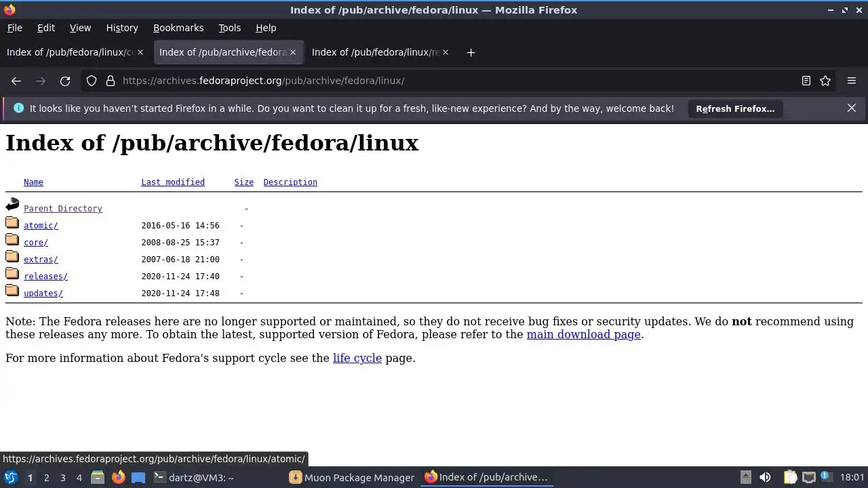Click folder icon beside updates/
This screenshot has height=488, width=868.
(12, 290)
